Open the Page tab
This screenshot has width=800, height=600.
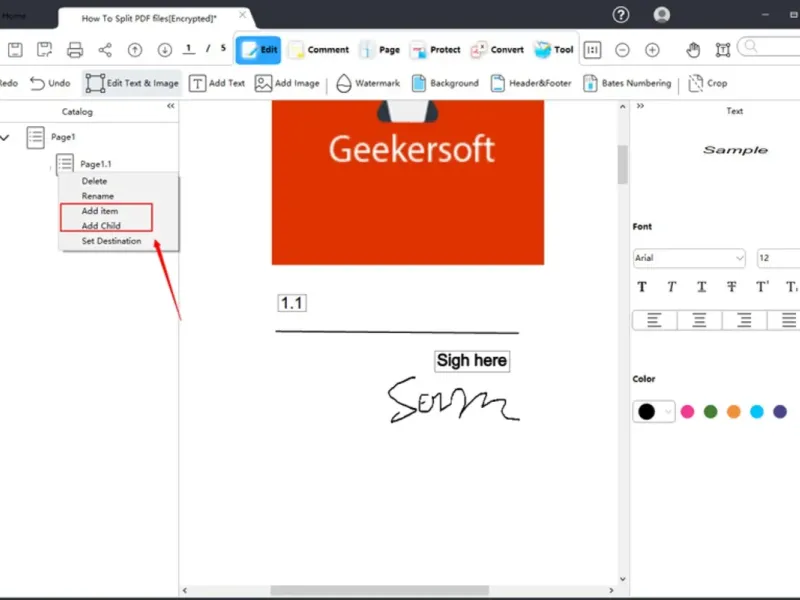[x=380, y=49]
